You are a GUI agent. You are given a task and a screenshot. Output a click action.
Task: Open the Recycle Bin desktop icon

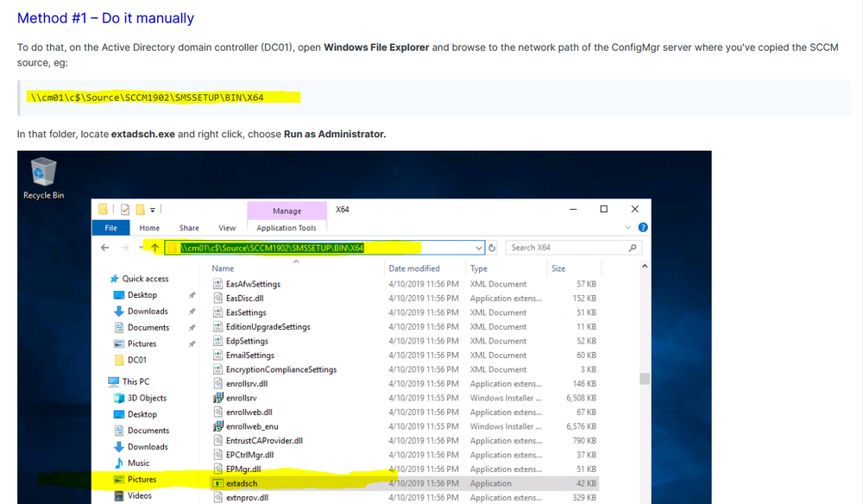43,179
